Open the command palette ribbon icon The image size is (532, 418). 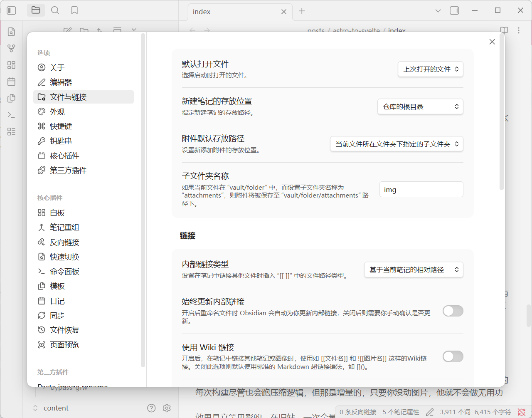pos(12,115)
